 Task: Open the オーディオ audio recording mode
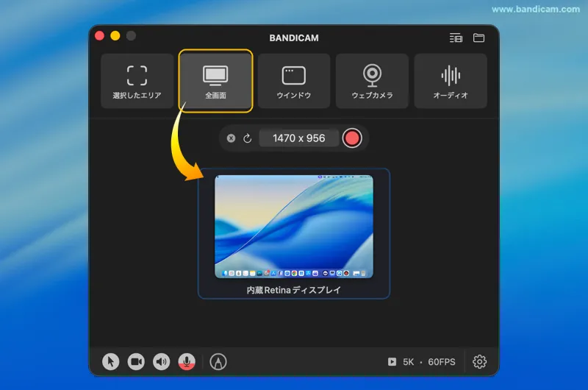(x=451, y=81)
